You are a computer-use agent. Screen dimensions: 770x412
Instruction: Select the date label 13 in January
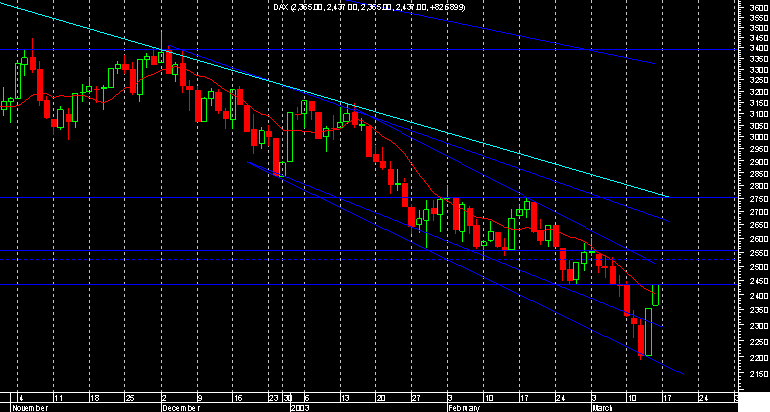coord(345,397)
